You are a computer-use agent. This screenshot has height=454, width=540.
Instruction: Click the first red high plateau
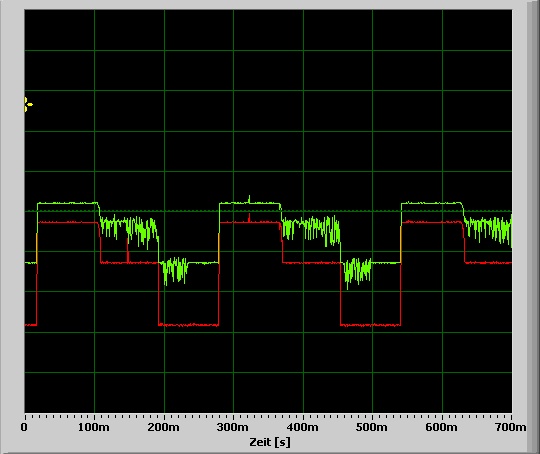tap(69, 223)
